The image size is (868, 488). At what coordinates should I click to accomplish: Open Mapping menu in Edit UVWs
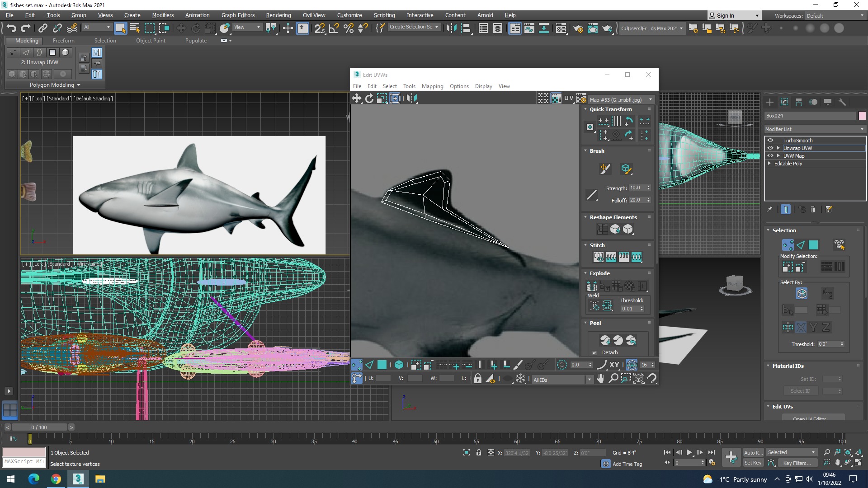pos(432,86)
